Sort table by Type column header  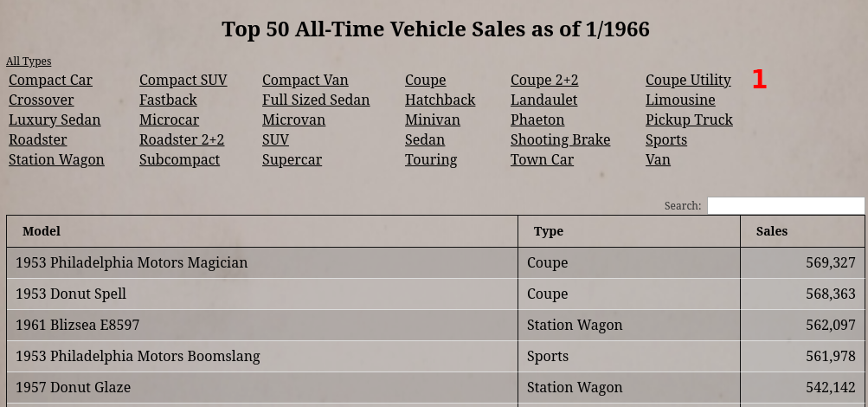[549, 231]
